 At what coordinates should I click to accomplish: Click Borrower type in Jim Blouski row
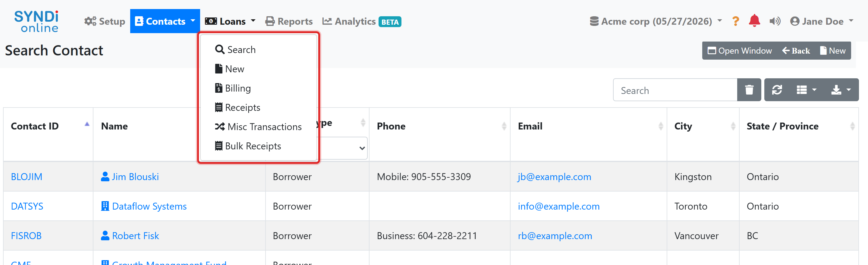(292, 177)
